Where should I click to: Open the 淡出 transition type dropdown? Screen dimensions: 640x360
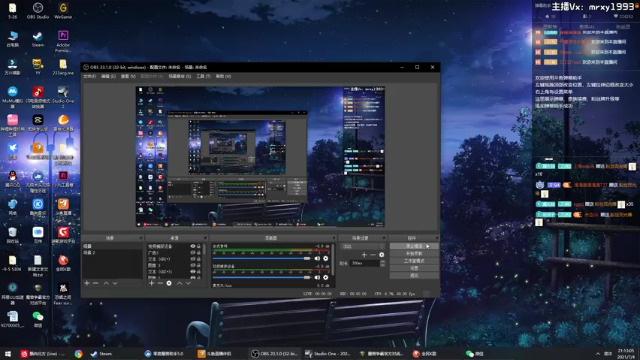pos(363,246)
